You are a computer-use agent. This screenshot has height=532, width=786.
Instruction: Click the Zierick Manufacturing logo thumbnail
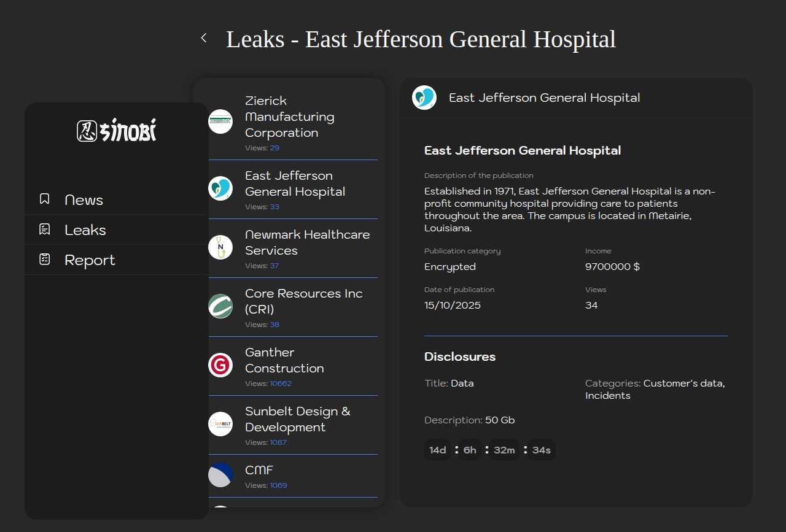click(x=220, y=121)
